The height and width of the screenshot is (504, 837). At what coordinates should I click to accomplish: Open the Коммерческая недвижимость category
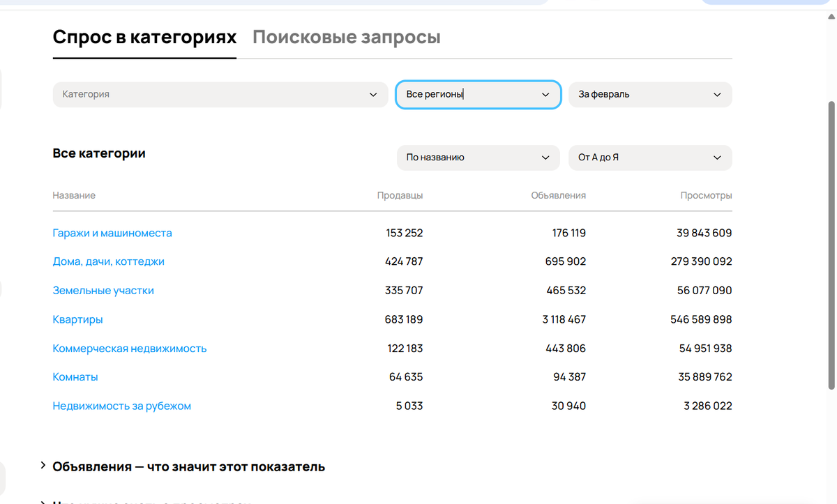click(x=130, y=348)
